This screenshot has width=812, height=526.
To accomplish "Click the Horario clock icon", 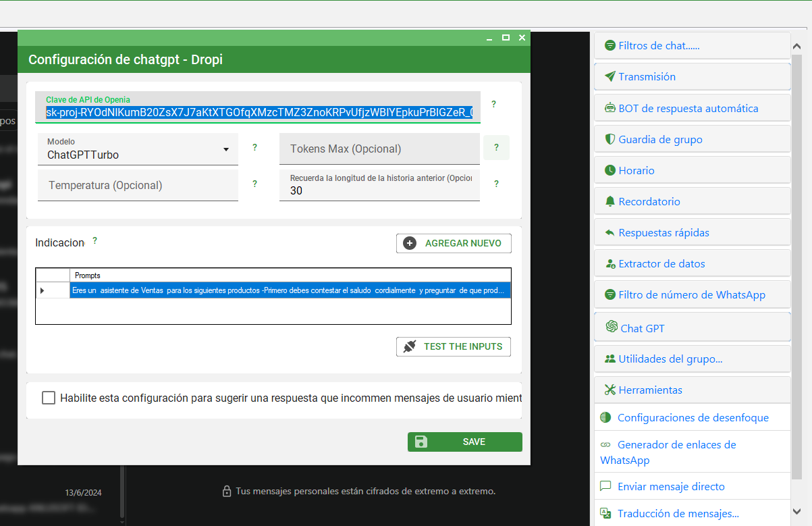I will tap(610, 170).
